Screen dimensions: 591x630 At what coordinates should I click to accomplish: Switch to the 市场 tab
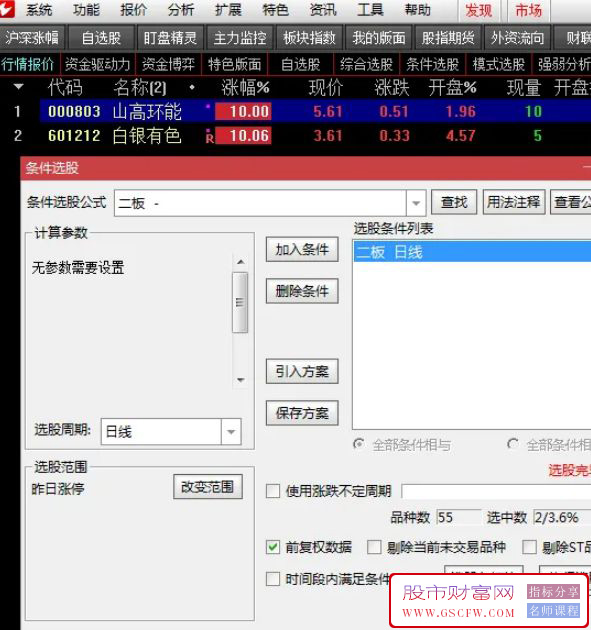click(529, 10)
